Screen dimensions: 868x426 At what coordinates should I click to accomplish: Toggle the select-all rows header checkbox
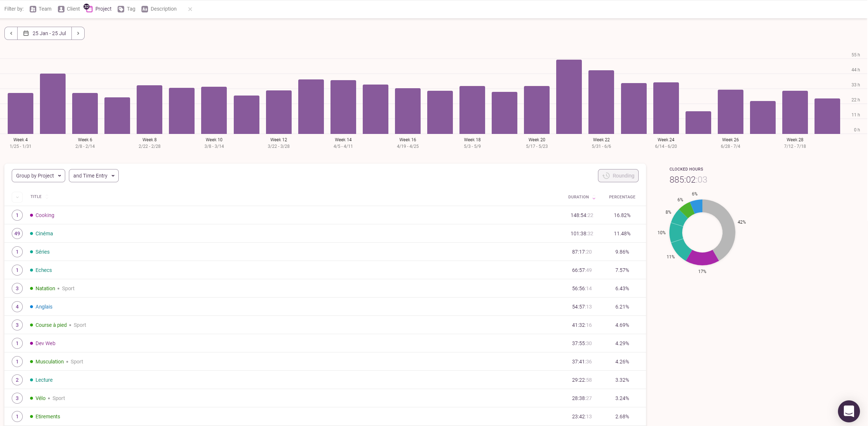click(17, 197)
